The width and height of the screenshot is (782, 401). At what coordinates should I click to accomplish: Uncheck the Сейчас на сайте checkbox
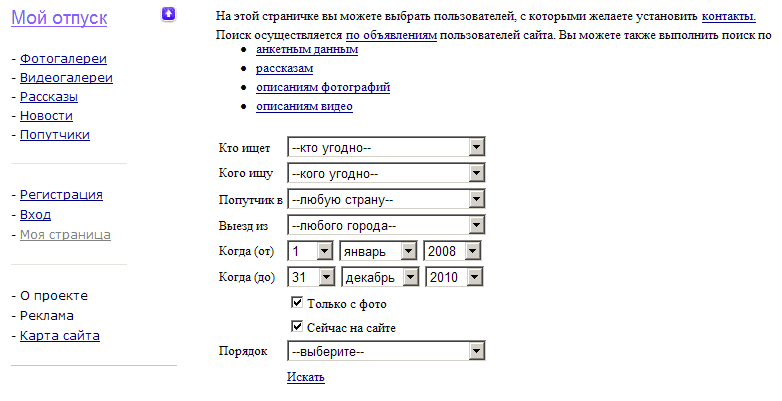tap(297, 326)
